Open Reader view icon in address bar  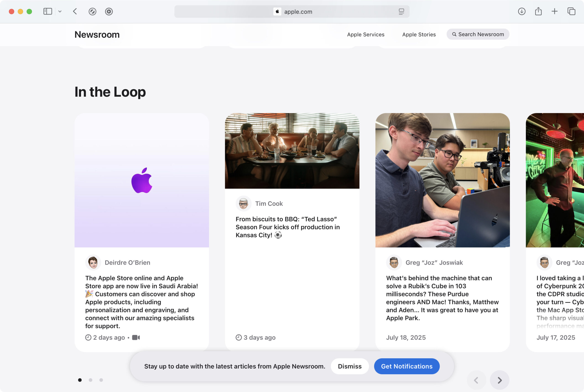pyautogui.click(x=401, y=11)
